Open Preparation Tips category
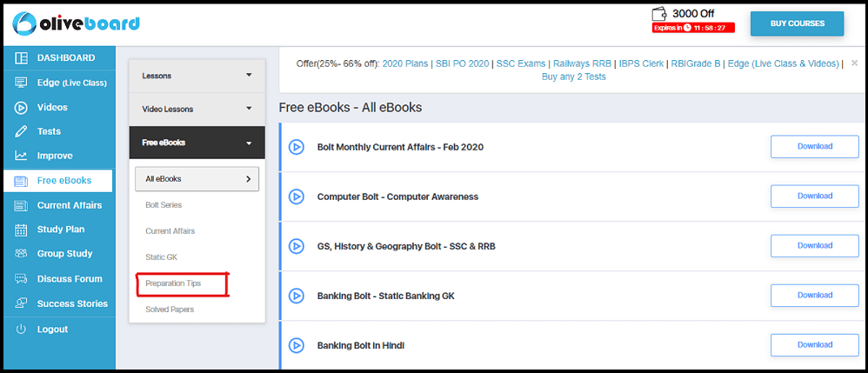Image resolution: width=868 pixels, height=373 pixels. (x=173, y=283)
